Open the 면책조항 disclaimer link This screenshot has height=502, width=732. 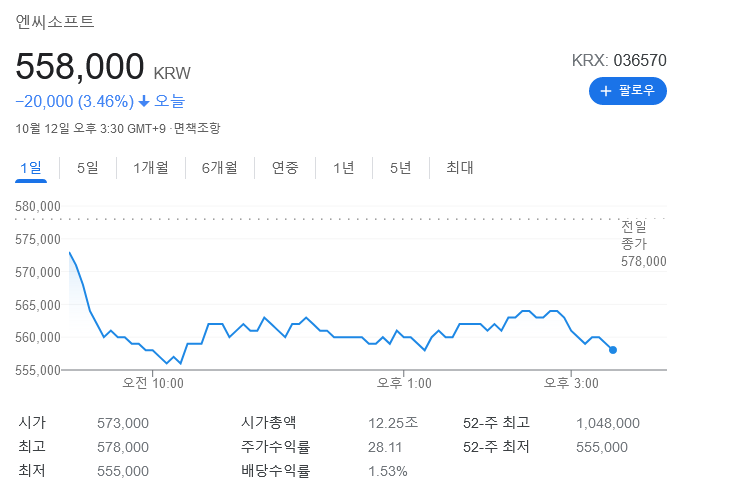tap(197, 128)
